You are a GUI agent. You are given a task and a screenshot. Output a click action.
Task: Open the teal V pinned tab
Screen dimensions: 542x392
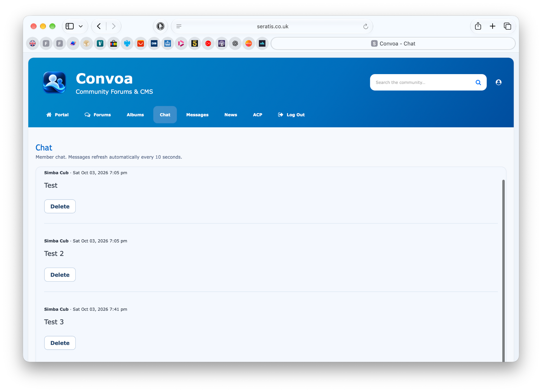(x=100, y=43)
